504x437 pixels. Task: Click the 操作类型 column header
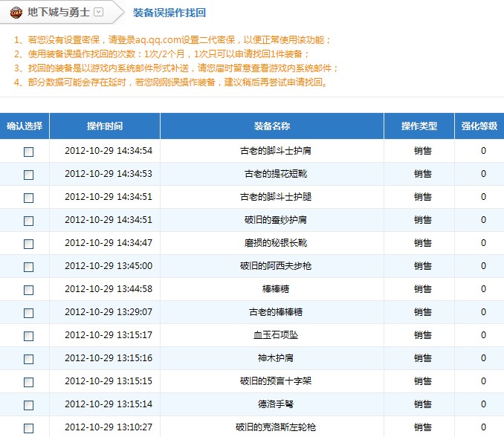click(x=419, y=126)
